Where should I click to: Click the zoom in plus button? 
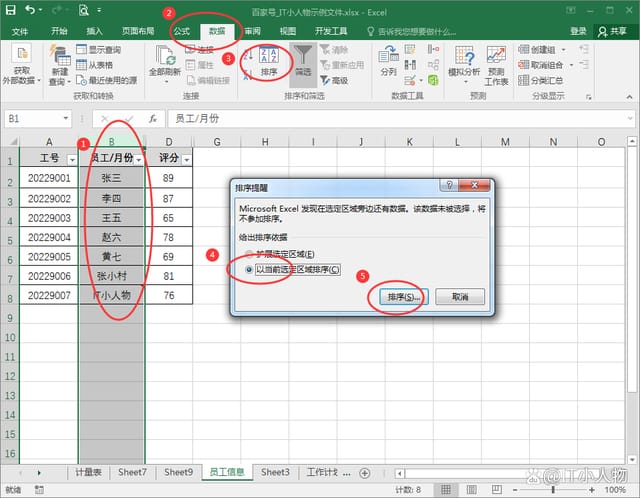click(591, 489)
